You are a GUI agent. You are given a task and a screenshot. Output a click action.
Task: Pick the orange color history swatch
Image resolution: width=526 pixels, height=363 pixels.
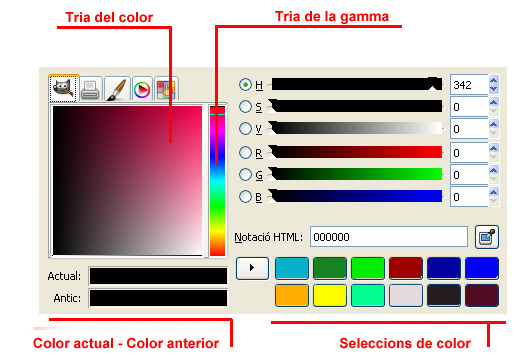point(292,296)
